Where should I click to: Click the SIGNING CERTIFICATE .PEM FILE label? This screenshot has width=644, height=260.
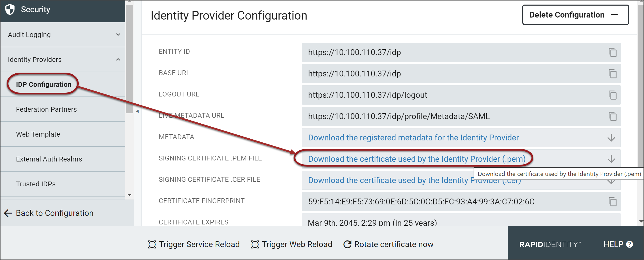[x=210, y=158]
